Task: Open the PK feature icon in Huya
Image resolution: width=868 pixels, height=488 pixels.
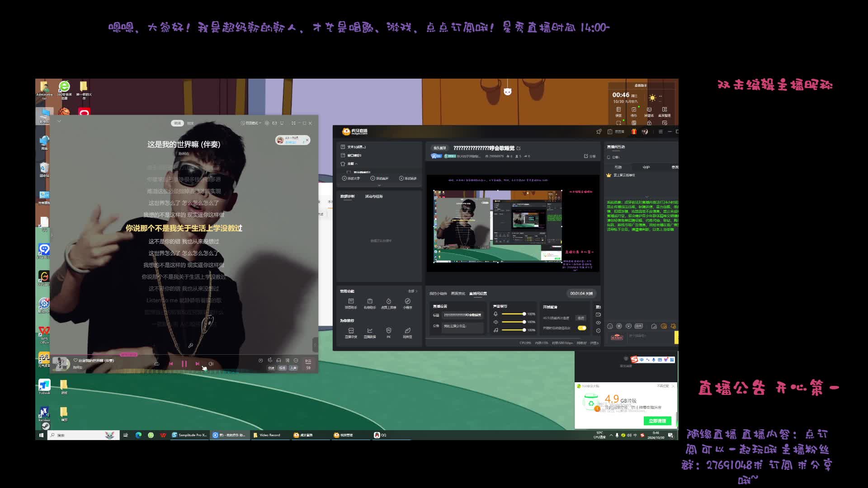Action: (x=388, y=331)
